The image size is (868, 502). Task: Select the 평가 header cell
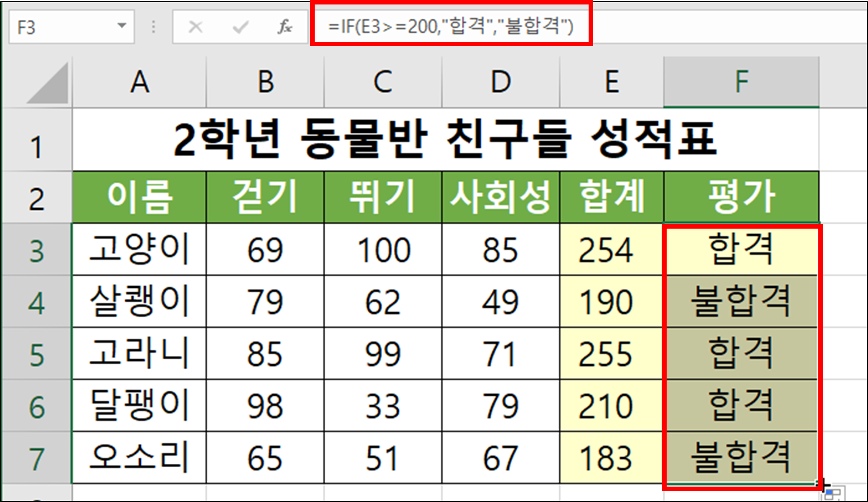(x=741, y=198)
